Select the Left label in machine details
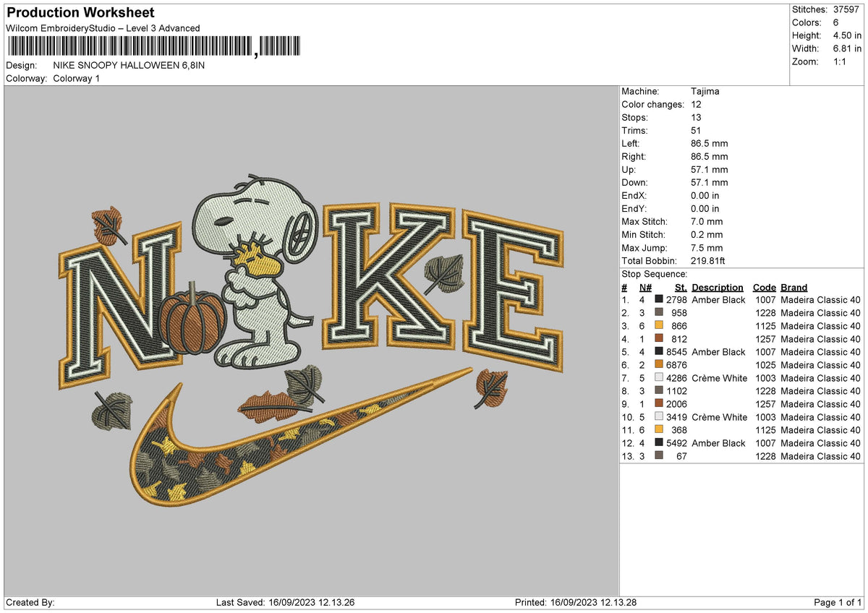The image size is (868, 613). tap(631, 143)
